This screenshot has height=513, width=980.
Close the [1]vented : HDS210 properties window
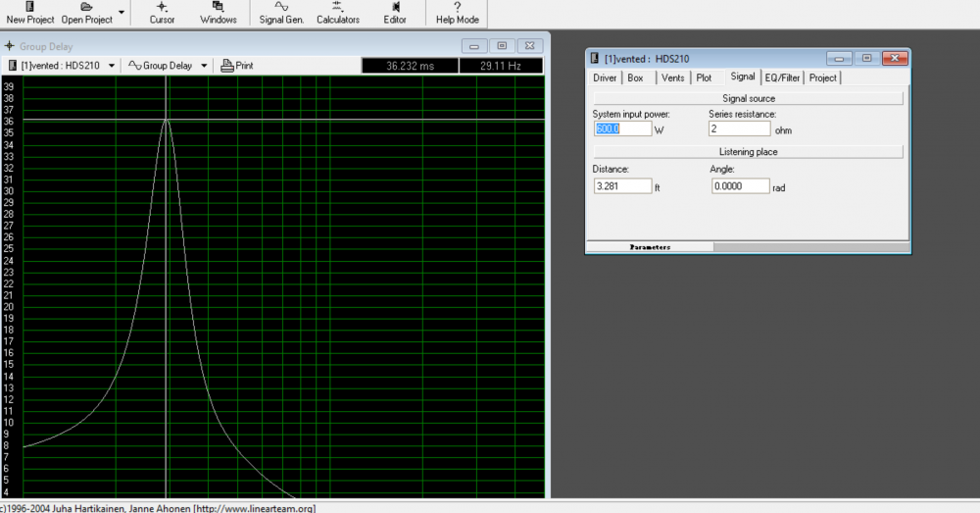point(895,58)
